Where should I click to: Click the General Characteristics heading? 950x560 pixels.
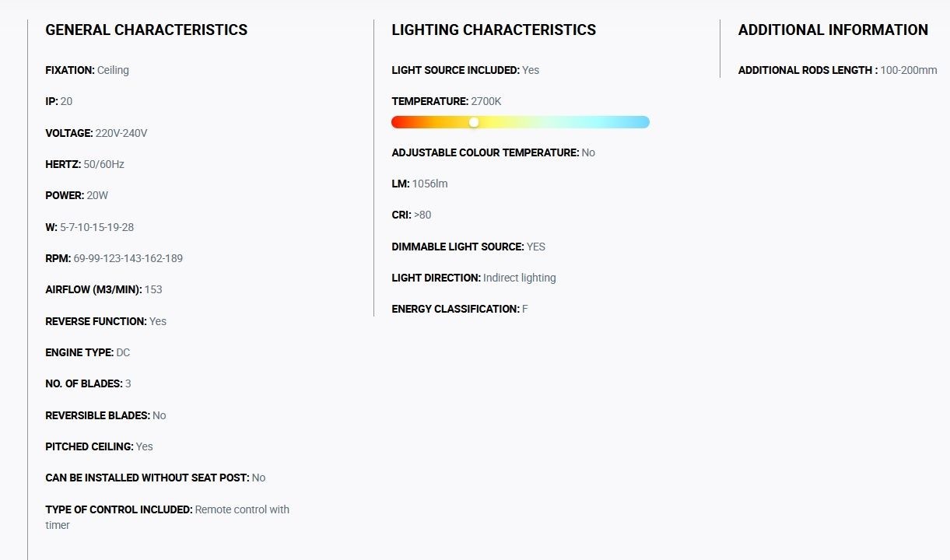point(146,30)
